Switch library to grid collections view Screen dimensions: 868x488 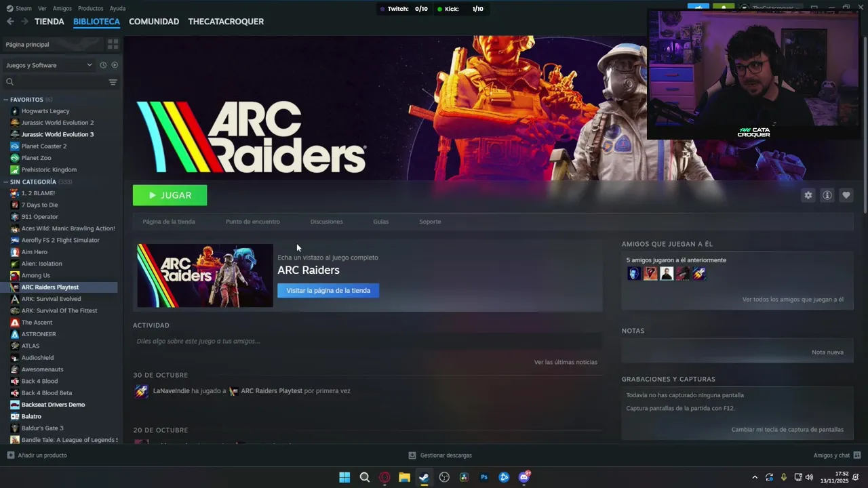113,44
